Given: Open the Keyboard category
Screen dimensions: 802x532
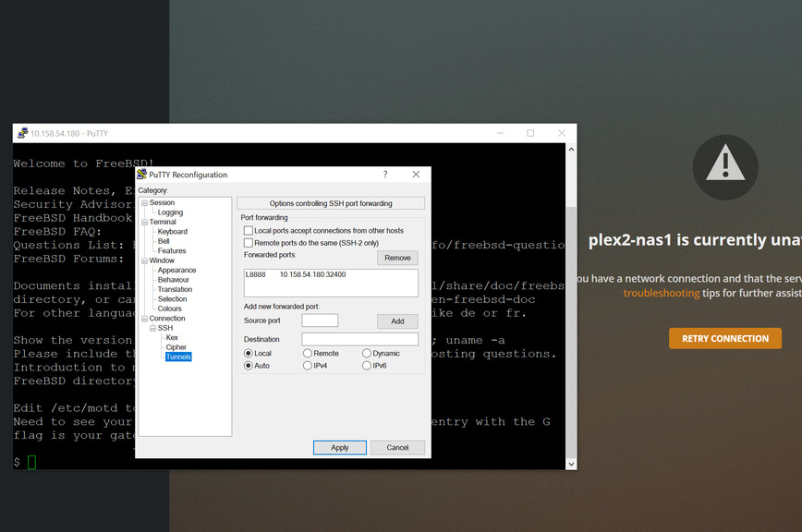Looking at the screenshot, I should [173, 232].
